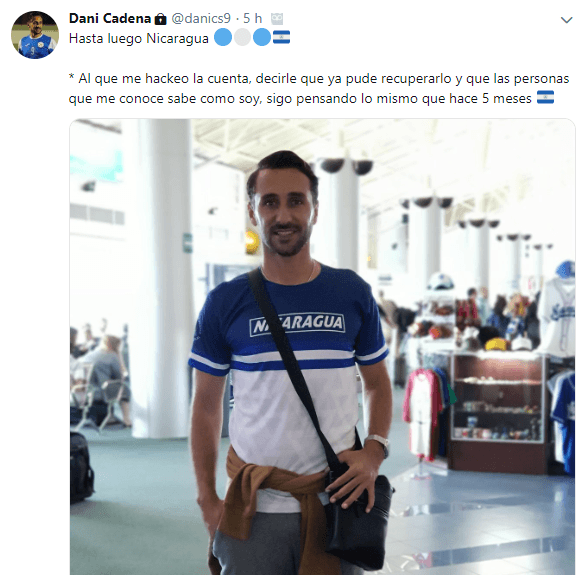Open the attached airport photo

click(322, 347)
